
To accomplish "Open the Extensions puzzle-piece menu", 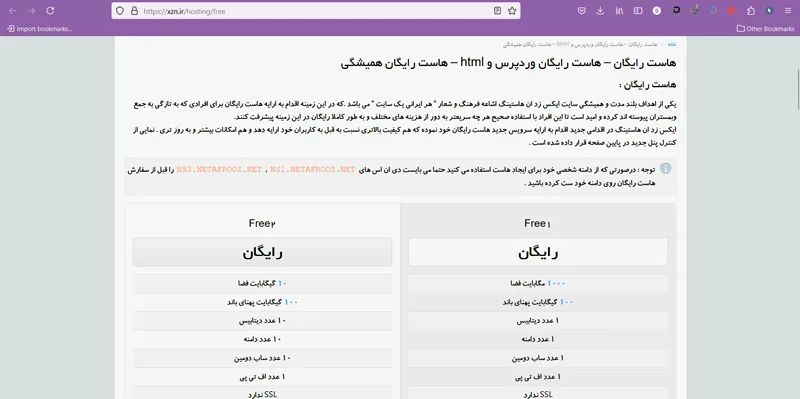I will pyautogui.click(x=751, y=11).
